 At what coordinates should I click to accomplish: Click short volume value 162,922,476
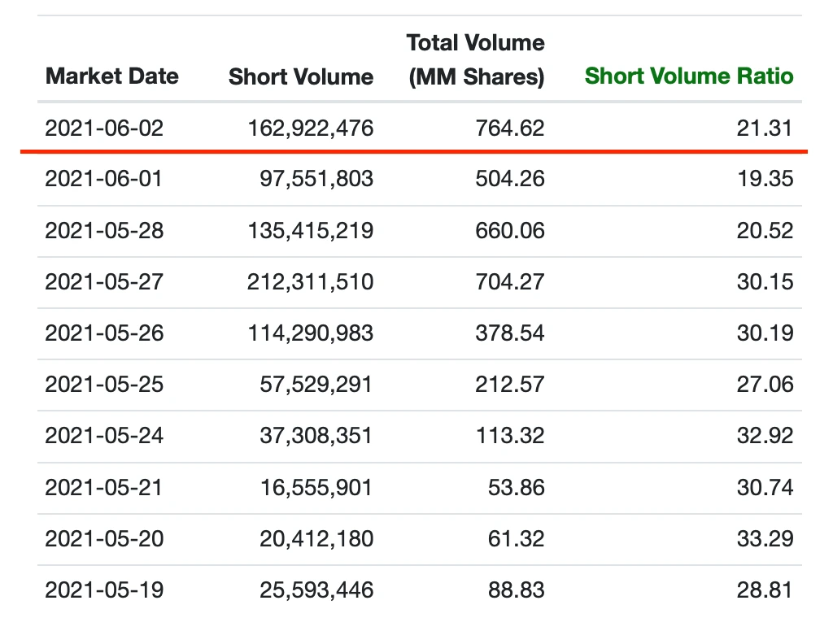tap(311, 128)
